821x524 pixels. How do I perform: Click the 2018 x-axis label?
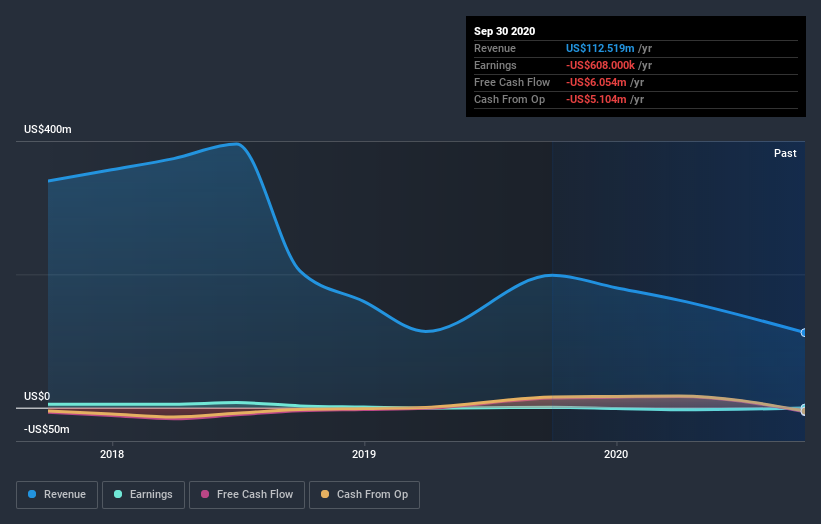point(112,454)
